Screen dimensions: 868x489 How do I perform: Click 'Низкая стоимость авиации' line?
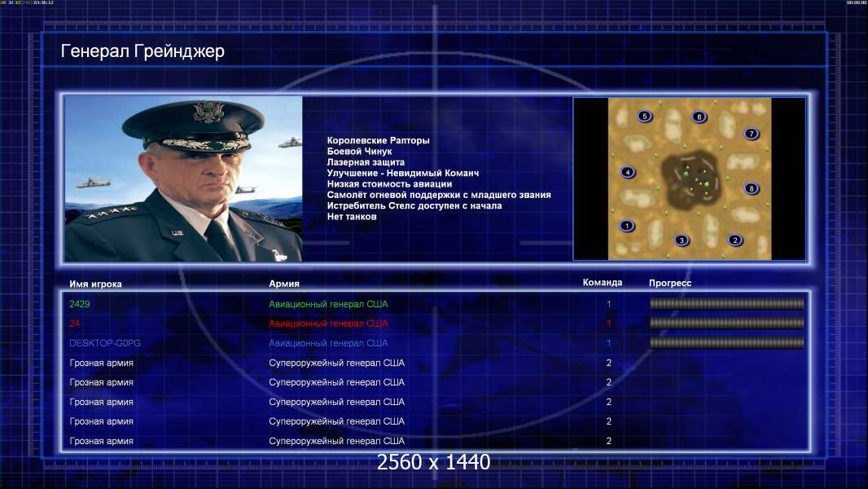pyautogui.click(x=389, y=184)
